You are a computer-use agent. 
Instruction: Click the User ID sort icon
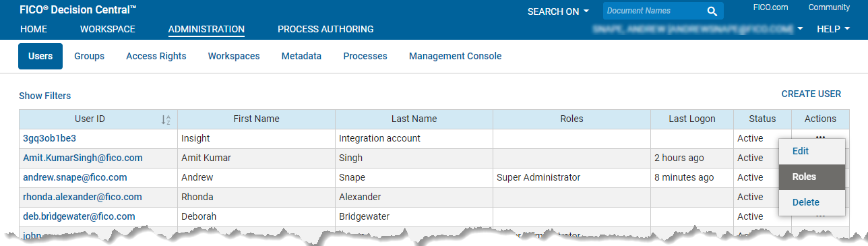(166, 119)
